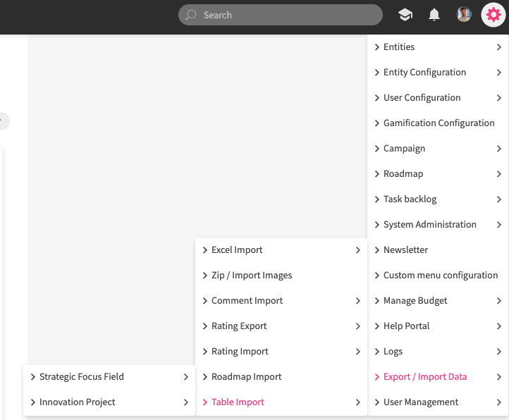Screen dimensions: 509x420
Task: Expand the Logs submenu arrow
Action: click(498, 352)
